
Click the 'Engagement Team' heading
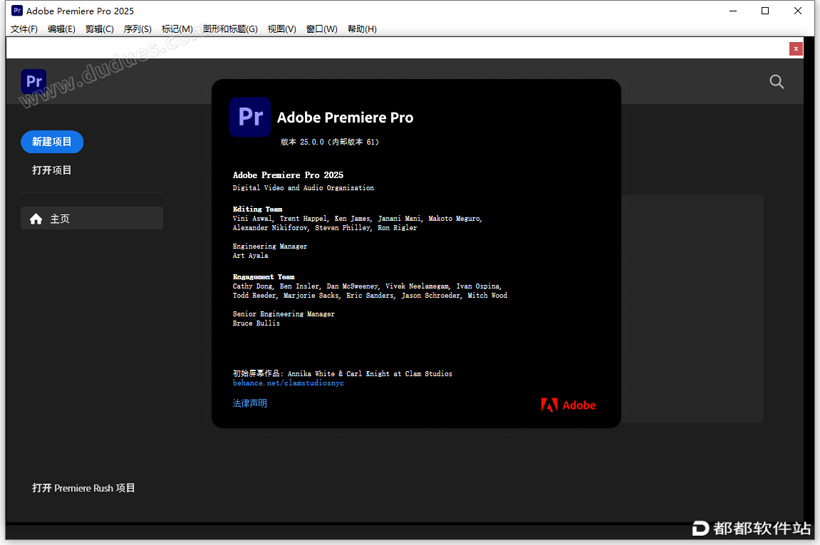(x=264, y=277)
